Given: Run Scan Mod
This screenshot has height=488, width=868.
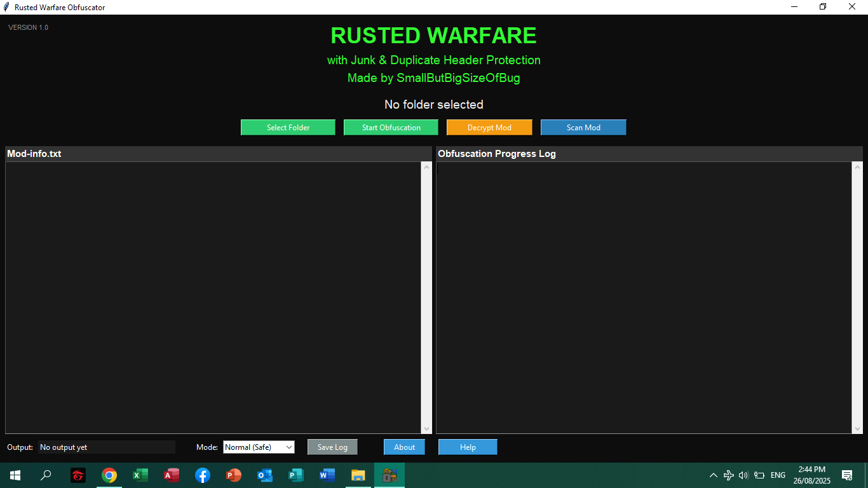Looking at the screenshot, I should click(x=583, y=127).
